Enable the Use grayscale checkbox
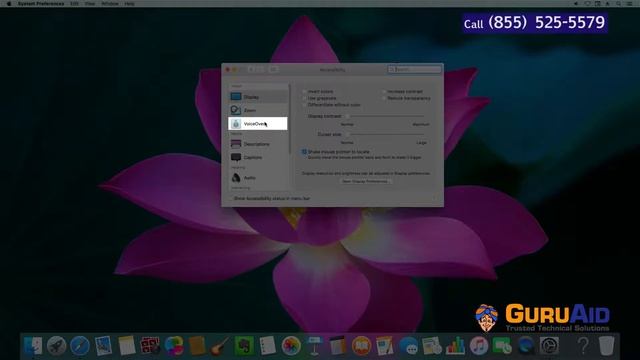Screen dimensions: 640x360 click(304, 98)
